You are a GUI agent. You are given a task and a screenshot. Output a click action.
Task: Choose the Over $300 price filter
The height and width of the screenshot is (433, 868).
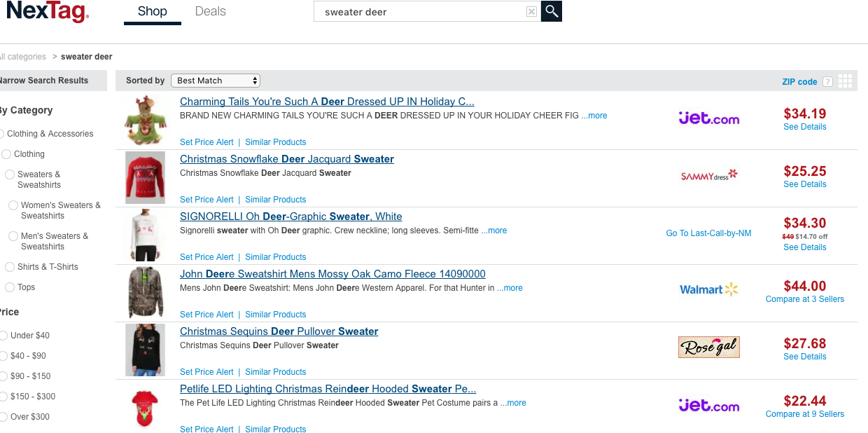pos(3,417)
